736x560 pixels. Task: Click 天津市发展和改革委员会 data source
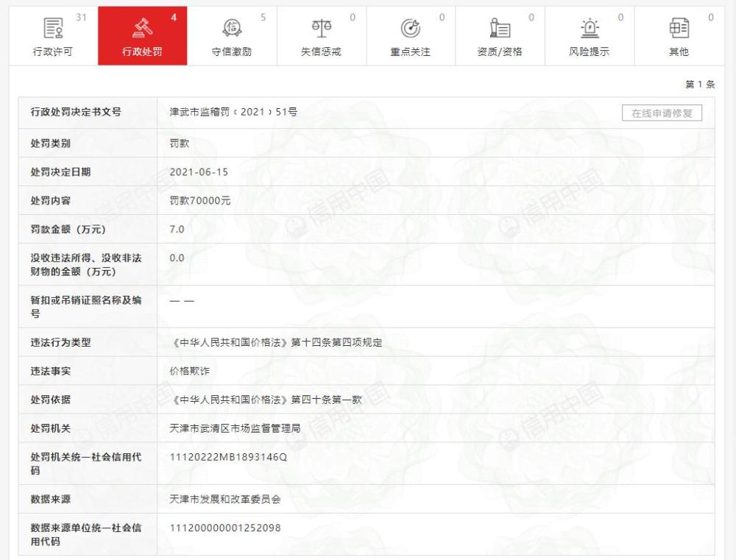point(224,499)
